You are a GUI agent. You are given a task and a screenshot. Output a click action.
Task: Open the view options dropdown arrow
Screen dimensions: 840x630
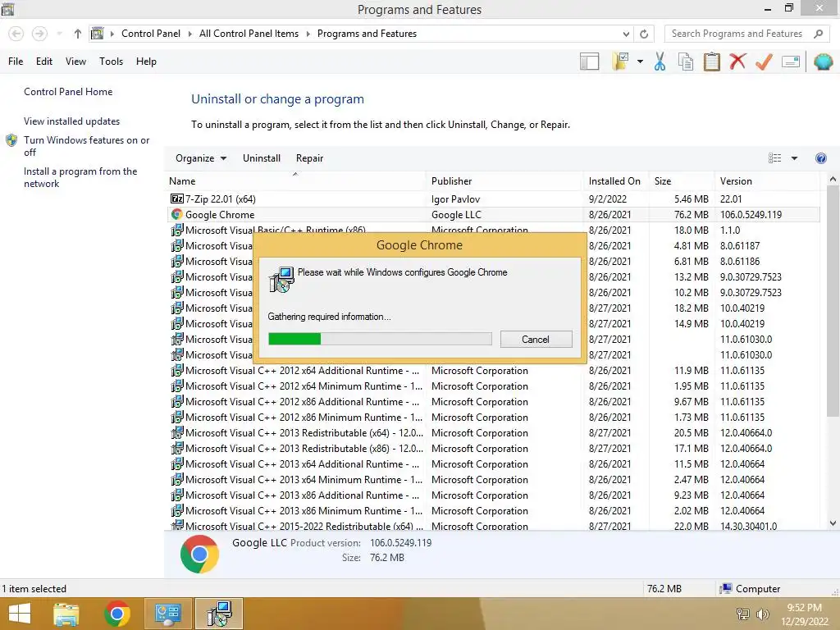[794, 158]
